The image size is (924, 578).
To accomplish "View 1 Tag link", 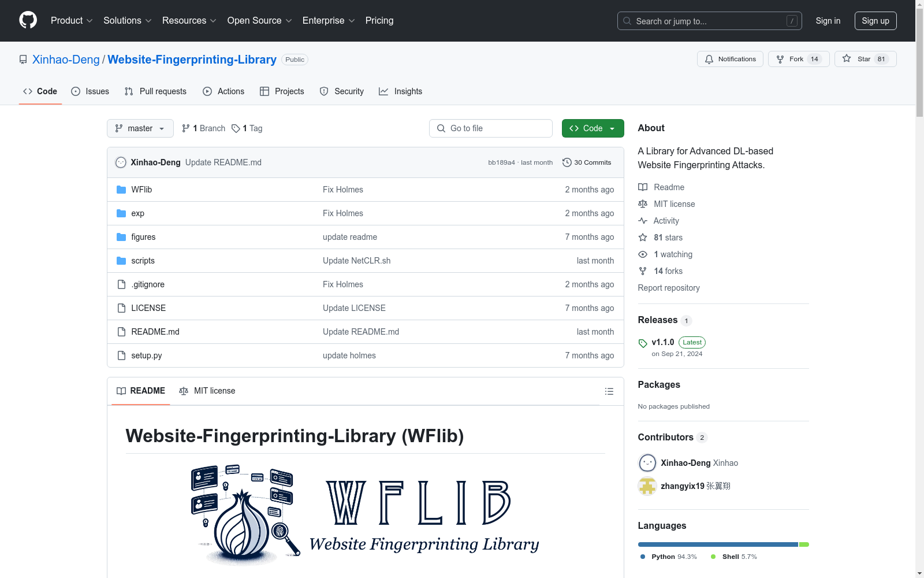I will tap(247, 128).
